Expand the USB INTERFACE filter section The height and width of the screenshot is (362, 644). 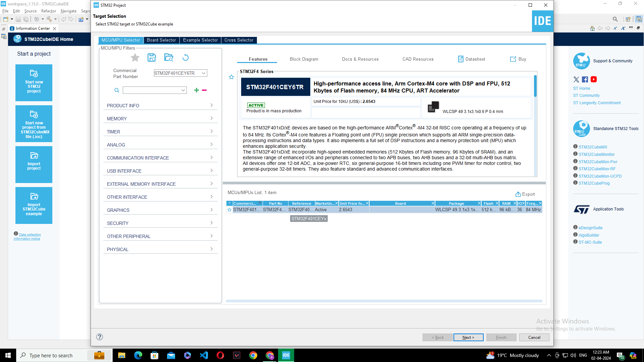point(160,171)
